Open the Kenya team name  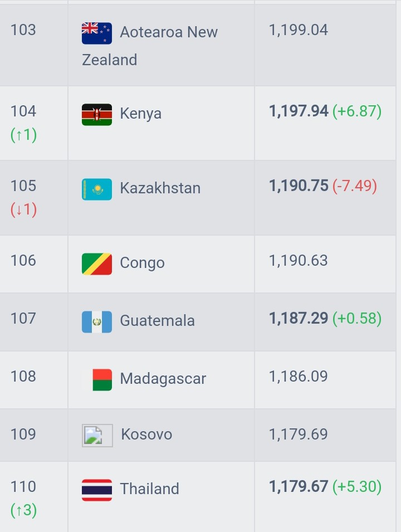[140, 114]
